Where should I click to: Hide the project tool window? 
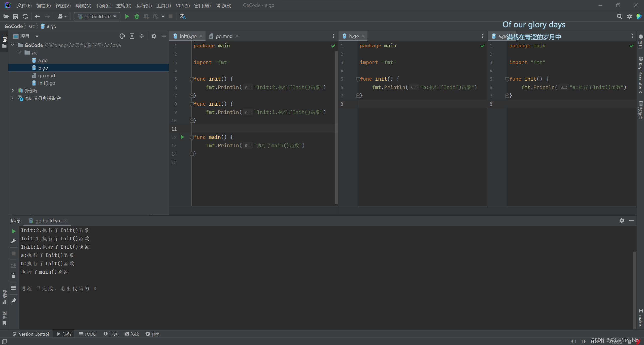[164, 36]
